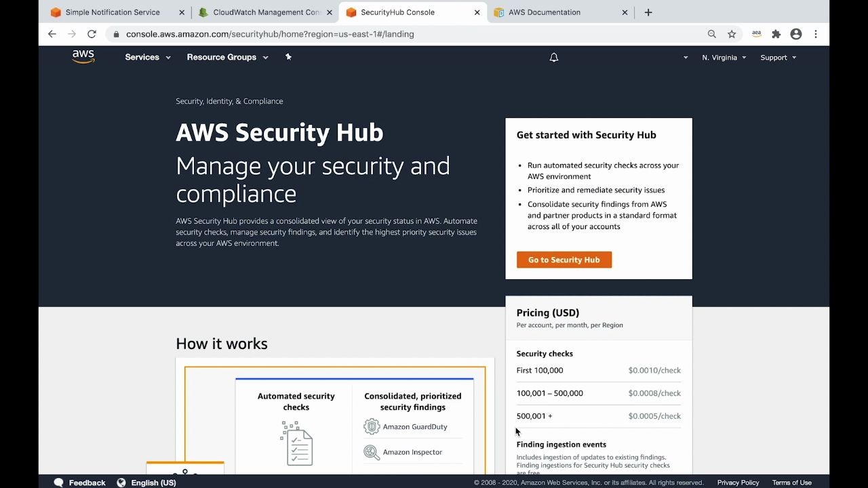Click the '$0.0005/check' price value

[x=654, y=416]
